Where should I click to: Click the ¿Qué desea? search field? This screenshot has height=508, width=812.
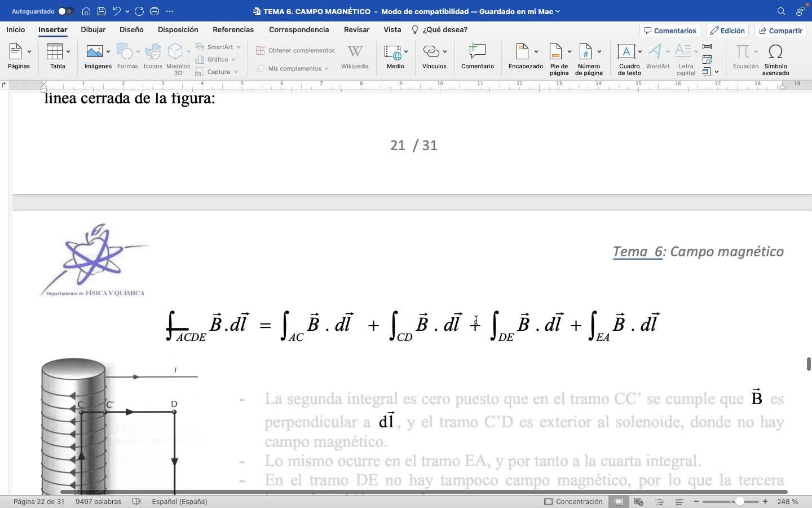click(x=439, y=29)
